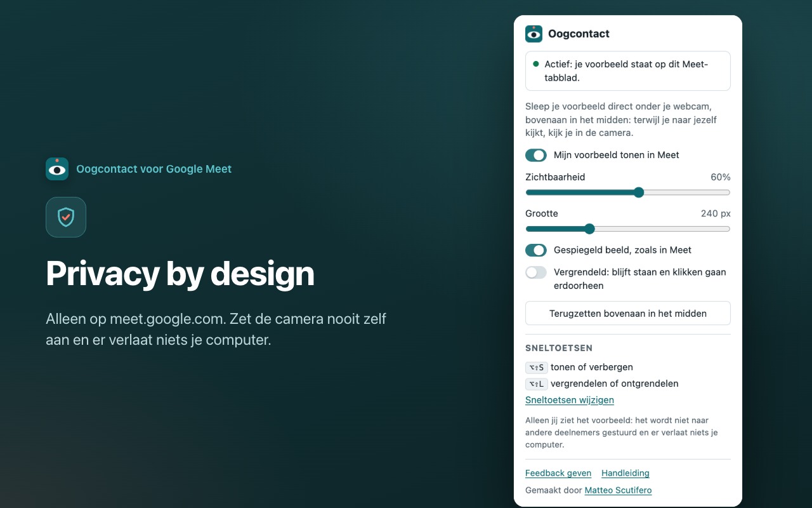Viewport: 812px width, 508px height.
Task: Click Oogcontact voor Google Meet title text
Action: 154,169
